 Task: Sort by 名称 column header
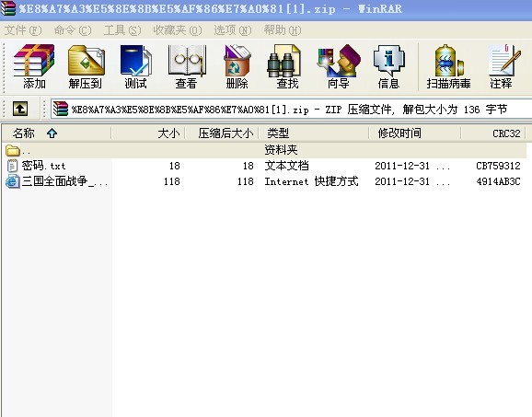point(56,133)
